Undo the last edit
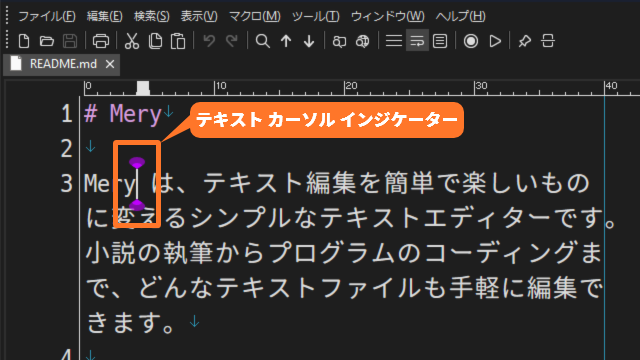The width and height of the screenshot is (640, 360). pos(209,41)
